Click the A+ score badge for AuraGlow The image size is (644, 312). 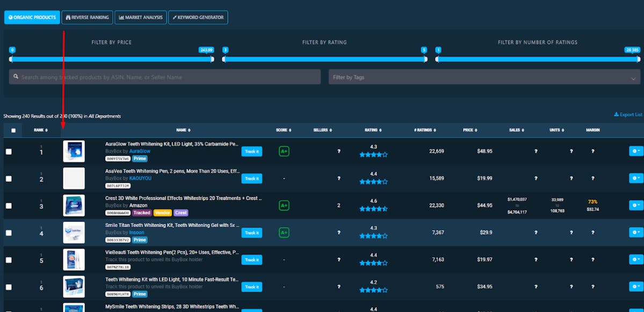[x=284, y=151]
